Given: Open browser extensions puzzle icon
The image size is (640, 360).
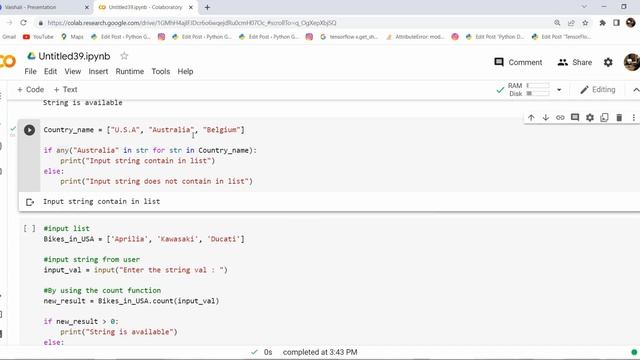Looking at the screenshot, I should click(602, 23).
